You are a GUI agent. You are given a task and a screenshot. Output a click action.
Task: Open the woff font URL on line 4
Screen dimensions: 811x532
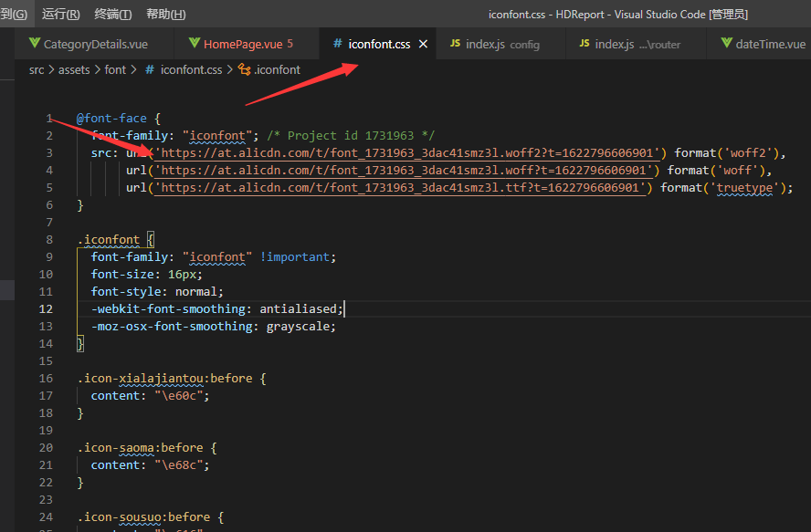tap(404, 170)
